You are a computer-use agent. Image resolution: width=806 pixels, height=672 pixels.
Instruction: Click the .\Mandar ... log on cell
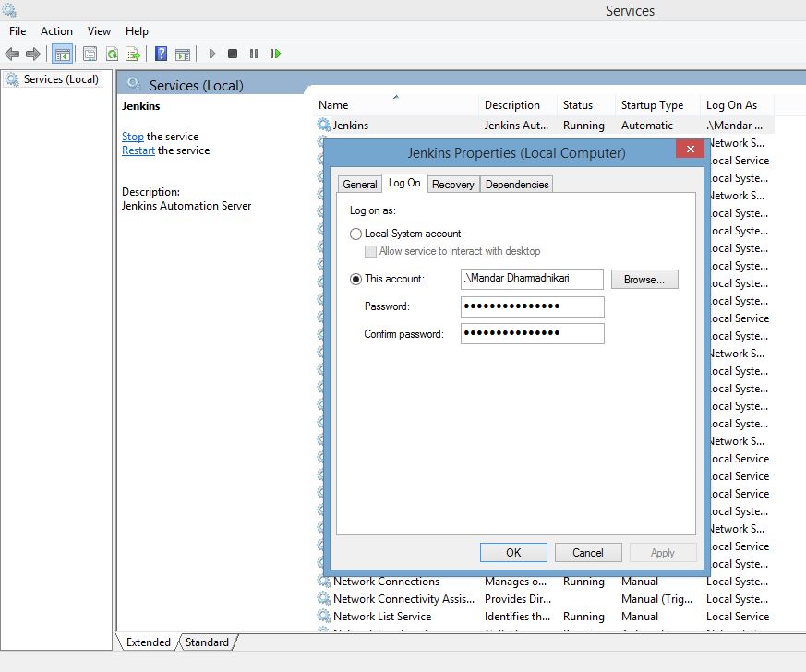point(734,125)
